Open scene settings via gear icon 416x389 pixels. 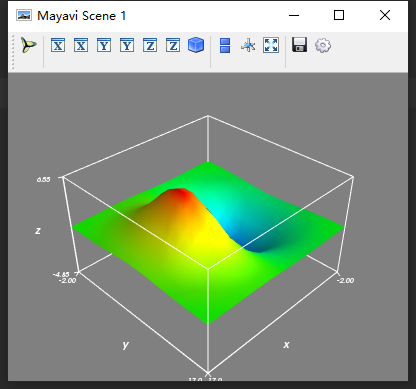323,45
